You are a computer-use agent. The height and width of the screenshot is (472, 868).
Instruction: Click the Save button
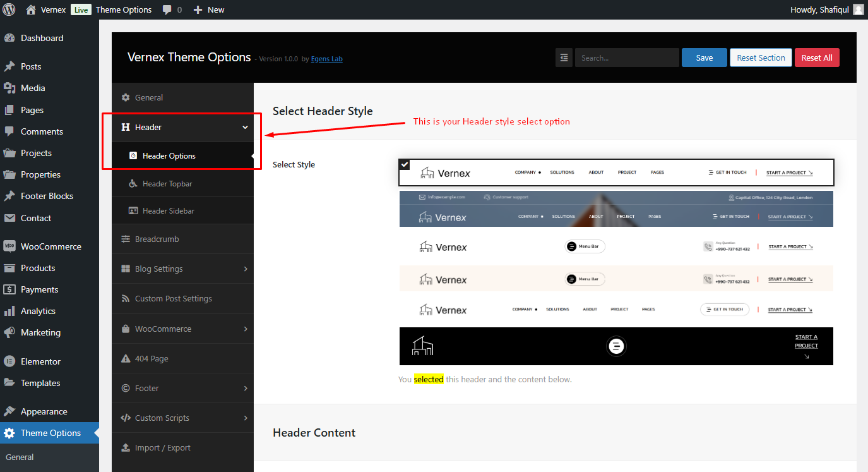coord(705,57)
